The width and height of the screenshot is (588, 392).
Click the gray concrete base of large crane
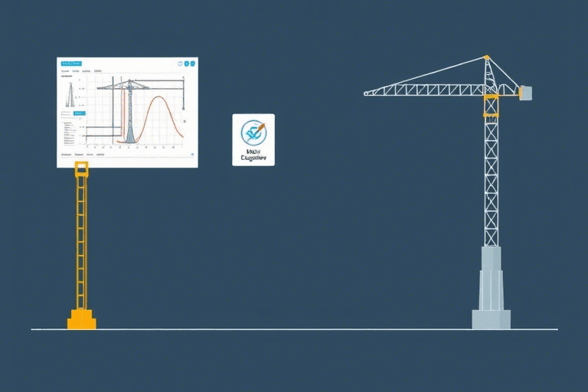coord(491,292)
